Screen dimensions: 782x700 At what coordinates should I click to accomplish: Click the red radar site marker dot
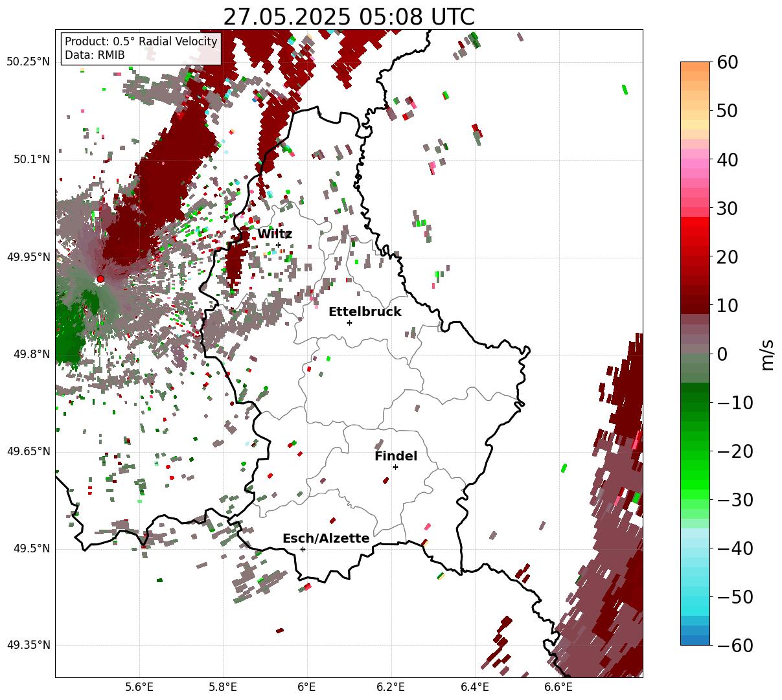(x=100, y=279)
